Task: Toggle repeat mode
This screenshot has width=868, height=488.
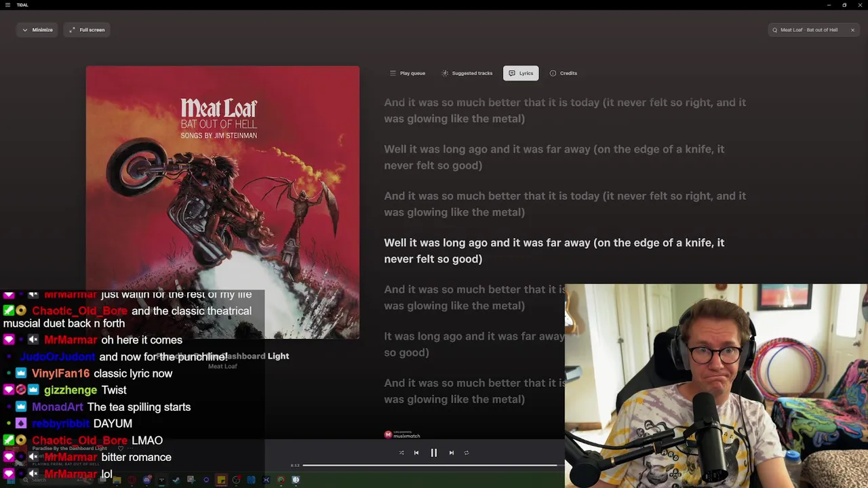Action: click(x=467, y=453)
